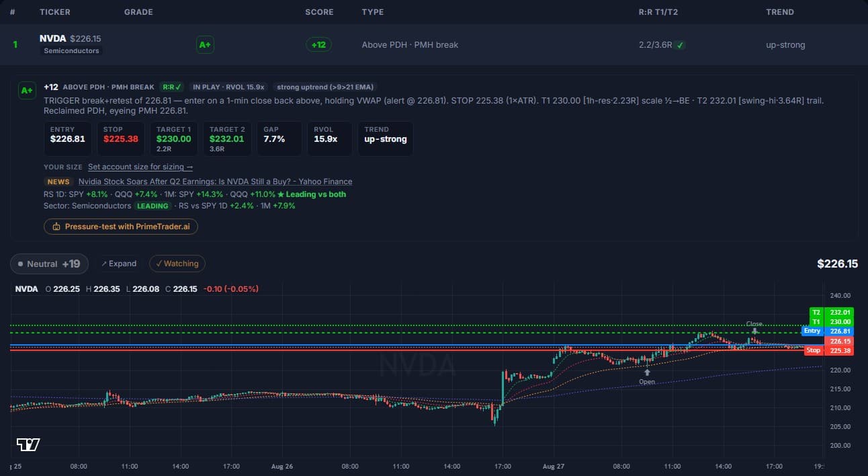Click the R:R ✓ tag in detail header
Screen dimensions: 868x476
172,87
